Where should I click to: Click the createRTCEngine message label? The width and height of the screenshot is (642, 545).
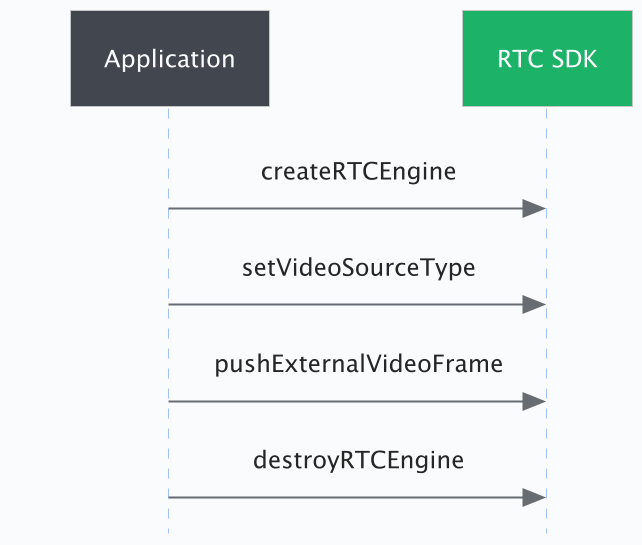(358, 172)
